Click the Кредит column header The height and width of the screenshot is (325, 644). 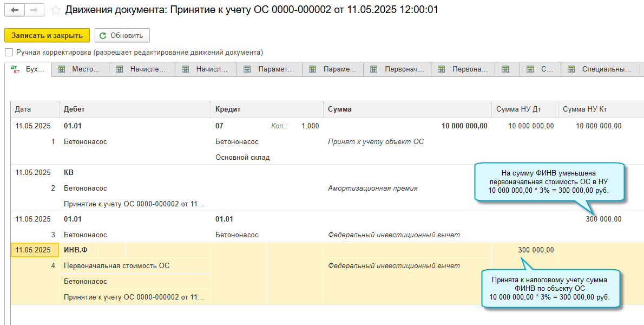[228, 109]
